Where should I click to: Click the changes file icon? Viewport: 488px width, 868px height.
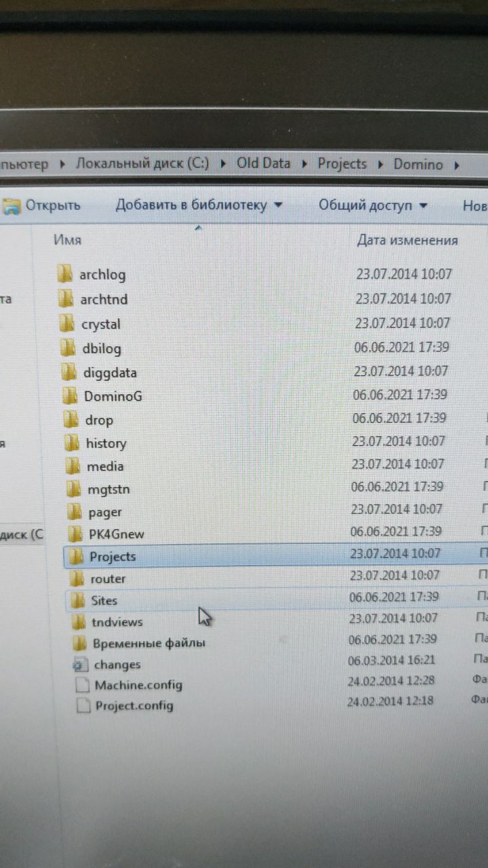click(81, 664)
